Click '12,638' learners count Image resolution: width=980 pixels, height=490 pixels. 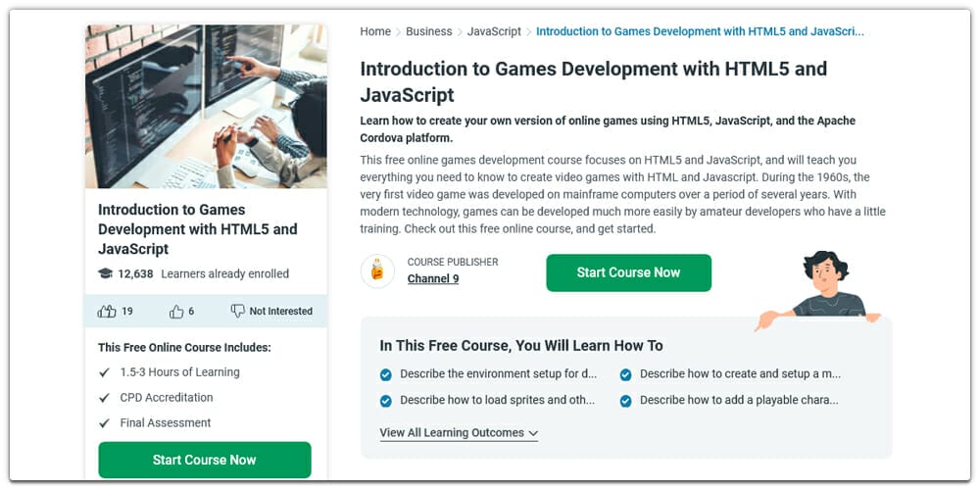[x=135, y=273]
